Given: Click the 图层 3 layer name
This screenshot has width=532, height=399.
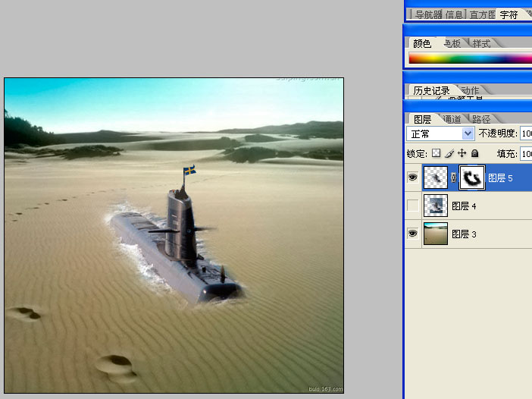Looking at the screenshot, I should pos(464,234).
